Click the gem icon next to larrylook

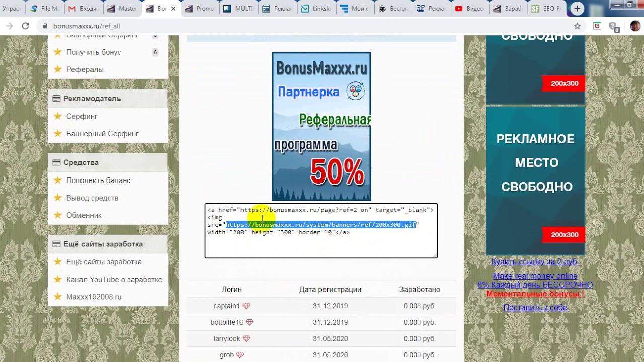click(x=247, y=339)
